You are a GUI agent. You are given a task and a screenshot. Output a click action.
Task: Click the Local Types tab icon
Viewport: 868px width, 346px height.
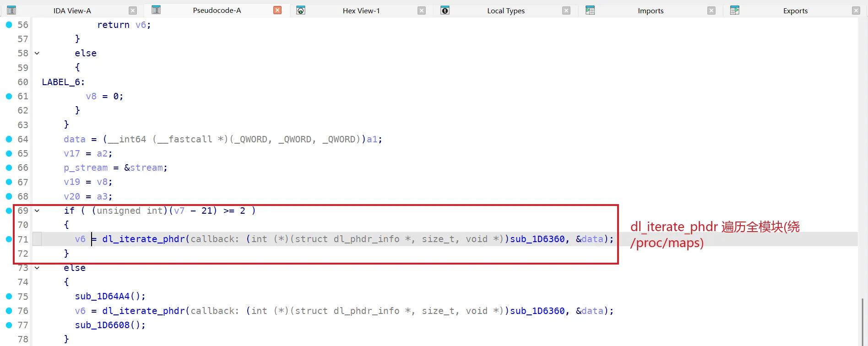(445, 10)
